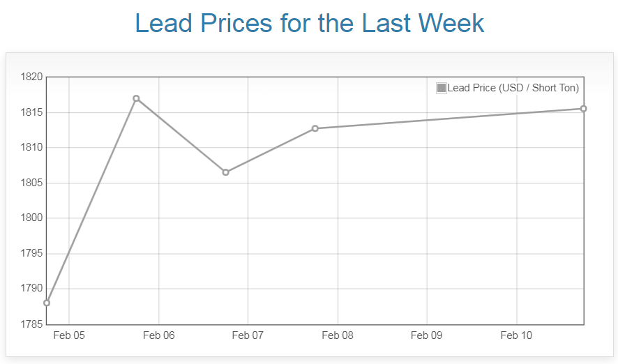The width and height of the screenshot is (618, 364).
Task: Click the "Lead Price (USD / Short Ton)" legend label
Action: tap(513, 88)
